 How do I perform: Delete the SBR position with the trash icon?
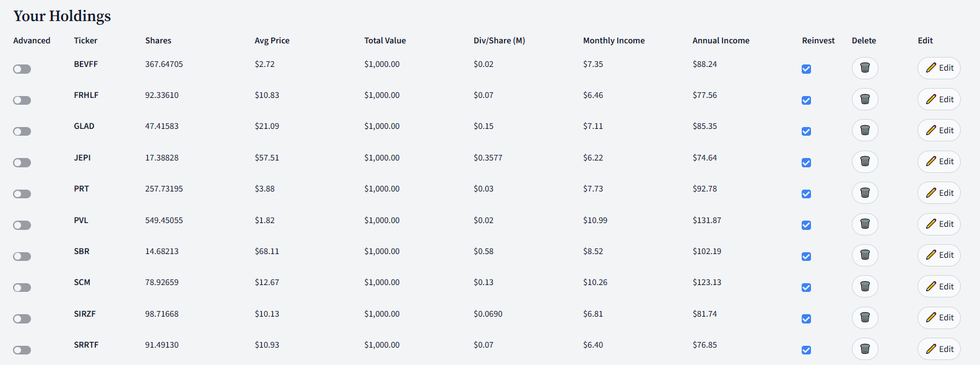865,255
